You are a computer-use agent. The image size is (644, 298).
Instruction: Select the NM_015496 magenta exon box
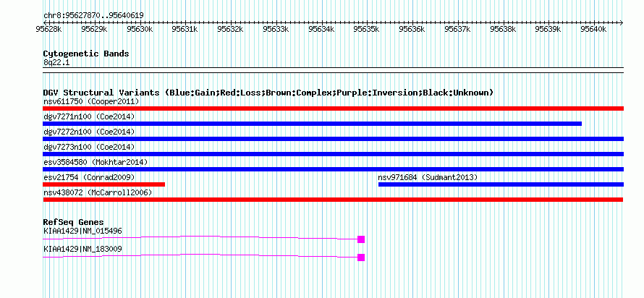coord(361,239)
